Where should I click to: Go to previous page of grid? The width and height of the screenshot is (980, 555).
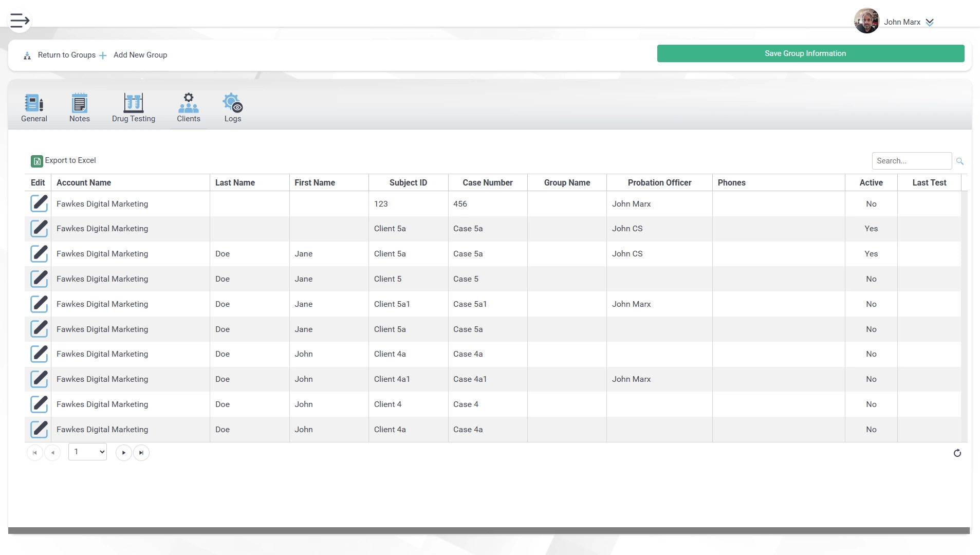pos(52,453)
